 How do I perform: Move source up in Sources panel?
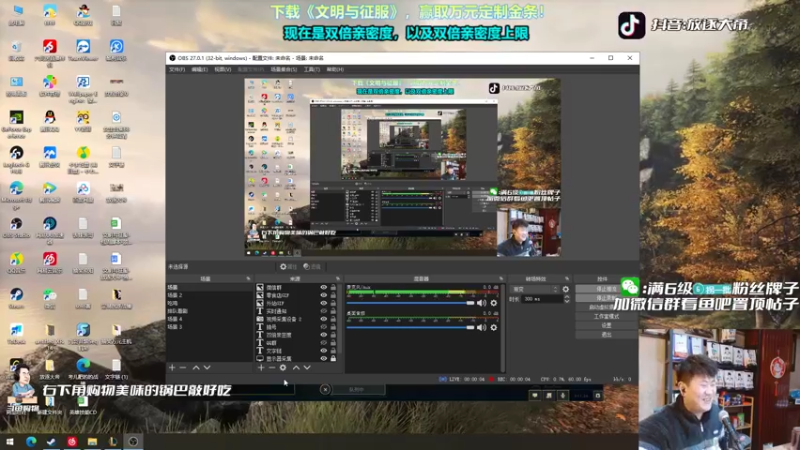pyautogui.click(x=296, y=367)
